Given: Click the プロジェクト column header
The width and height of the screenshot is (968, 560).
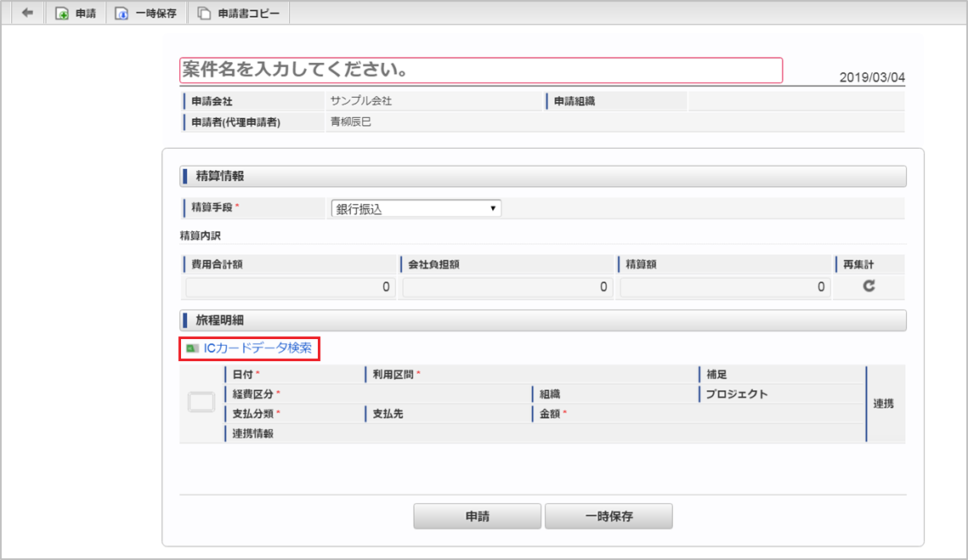Looking at the screenshot, I should (x=737, y=394).
